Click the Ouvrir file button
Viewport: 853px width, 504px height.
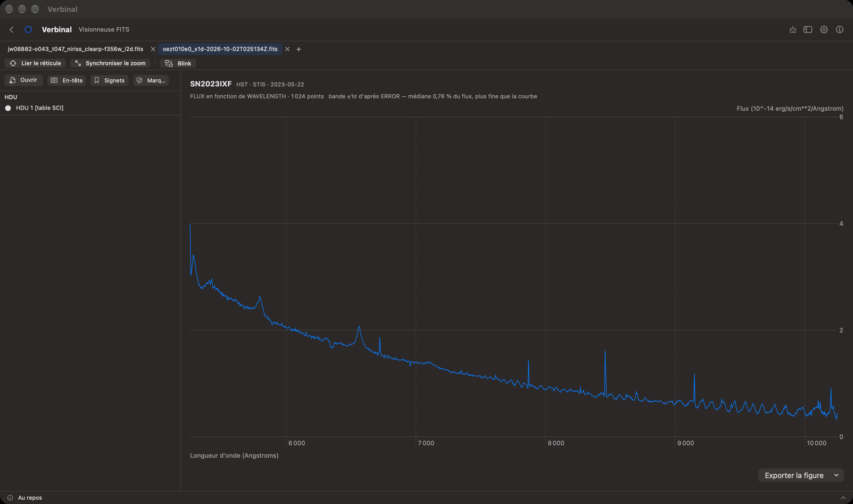pos(23,80)
